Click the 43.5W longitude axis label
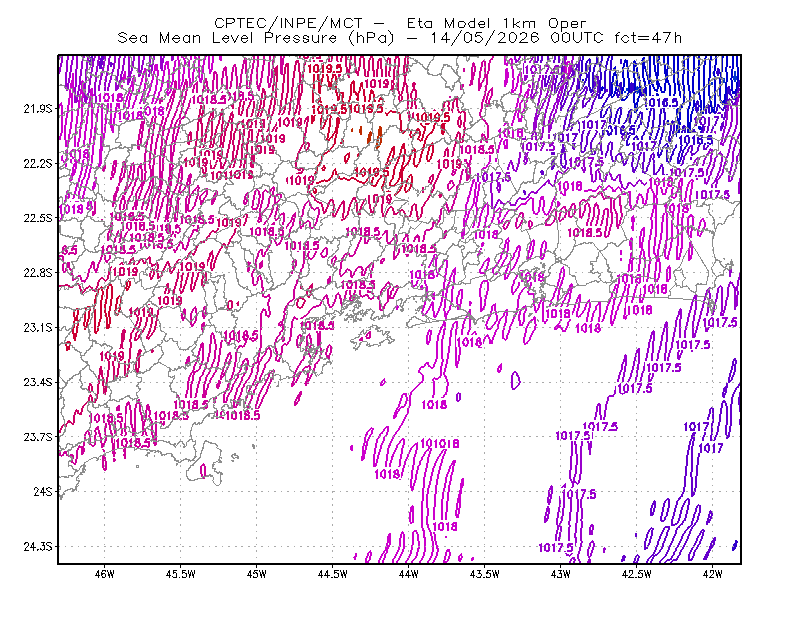The width and height of the screenshot is (800, 618). click(x=485, y=574)
